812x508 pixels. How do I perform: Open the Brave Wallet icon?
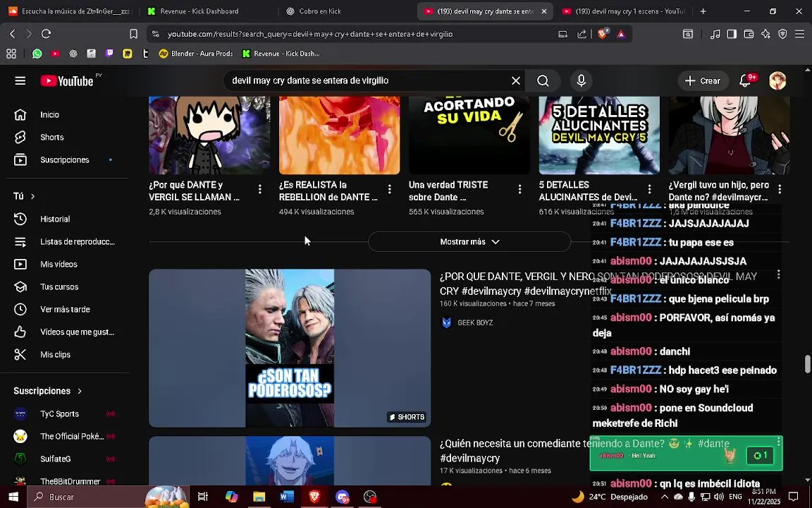point(749,34)
